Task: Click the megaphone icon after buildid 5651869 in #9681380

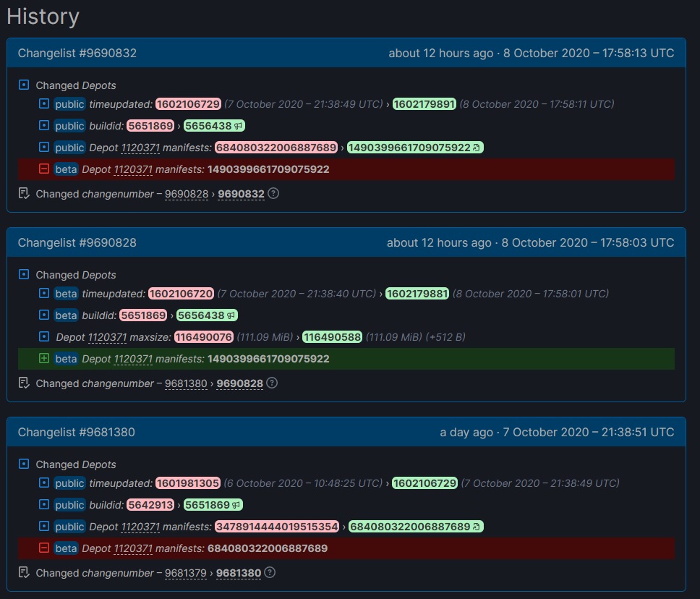Action: point(236,505)
